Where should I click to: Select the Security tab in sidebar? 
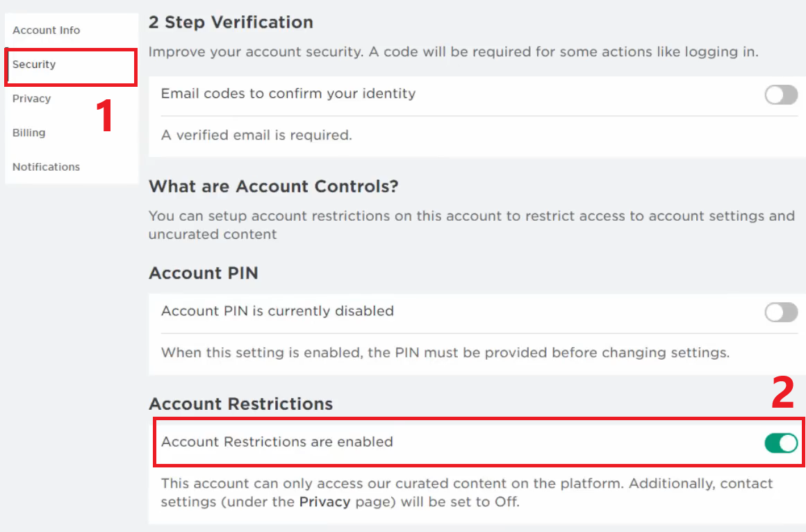(34, 65)
